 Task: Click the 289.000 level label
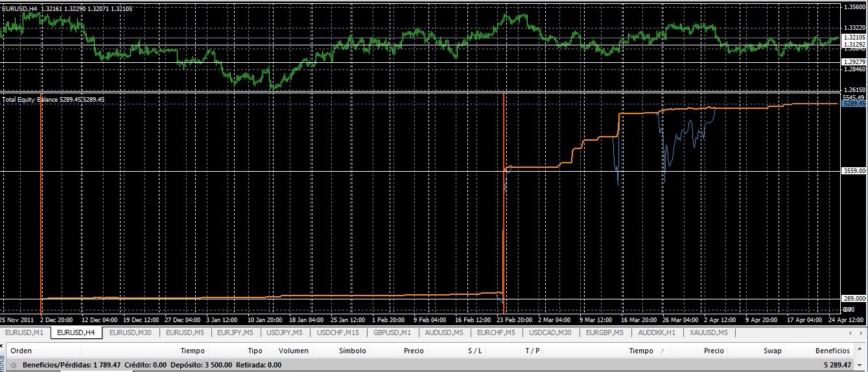853,299
